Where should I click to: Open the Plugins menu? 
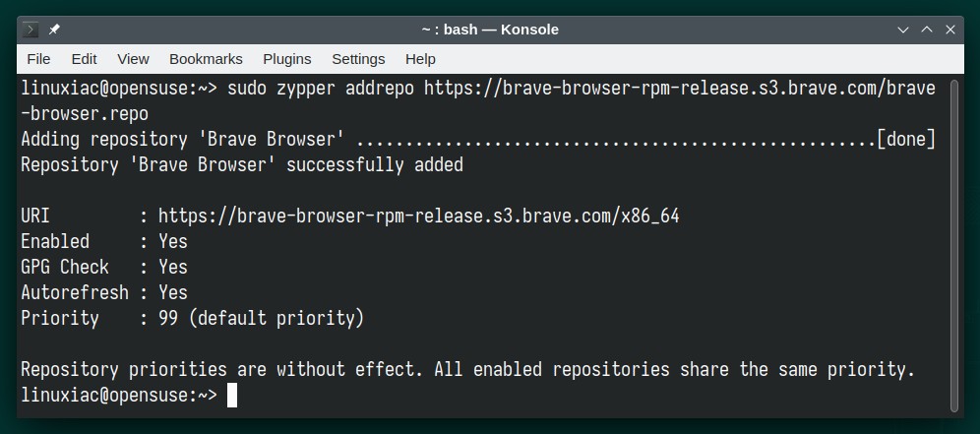(x=287, y=59)
